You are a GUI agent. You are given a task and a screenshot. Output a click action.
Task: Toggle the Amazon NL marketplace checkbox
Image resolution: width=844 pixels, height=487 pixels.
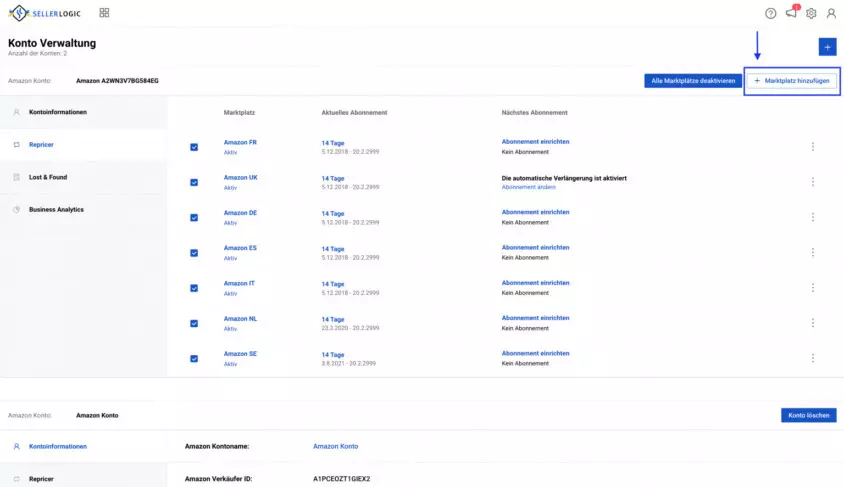coord(194,323)
